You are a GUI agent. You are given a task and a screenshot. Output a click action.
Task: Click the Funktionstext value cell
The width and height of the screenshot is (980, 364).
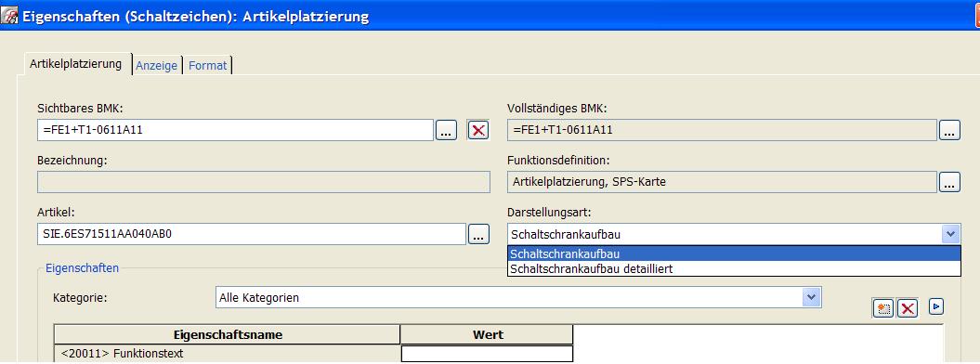coord(487,354)
